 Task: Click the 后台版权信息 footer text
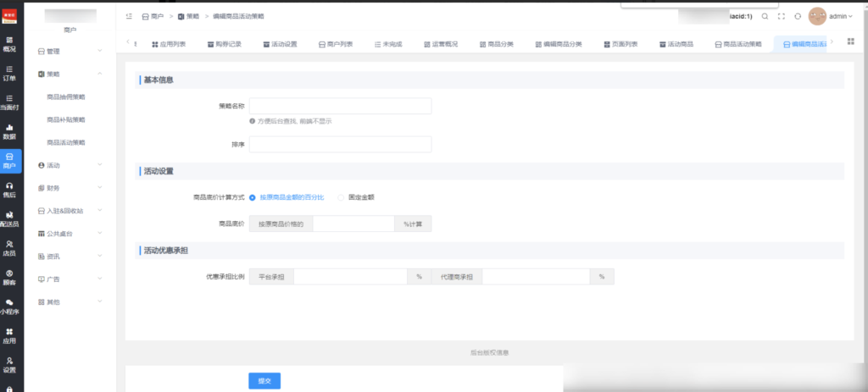pyautogui.click(x=489, y=352)
